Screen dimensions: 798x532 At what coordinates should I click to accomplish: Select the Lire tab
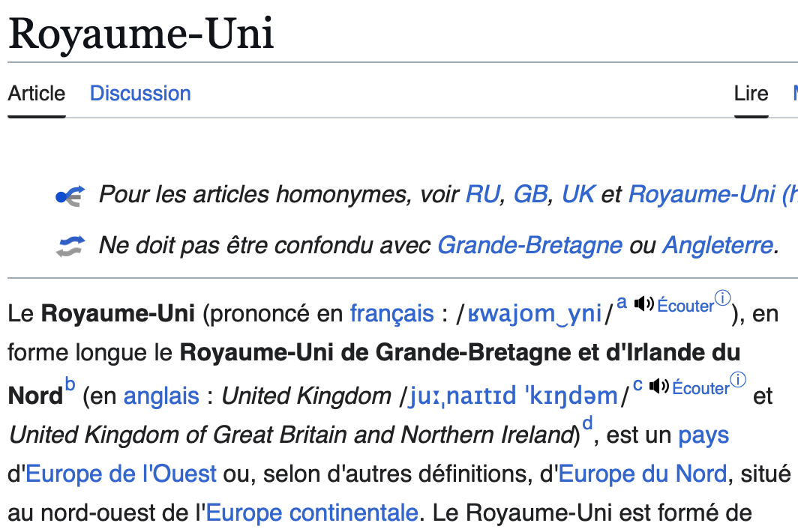click(x=751, y=94)
